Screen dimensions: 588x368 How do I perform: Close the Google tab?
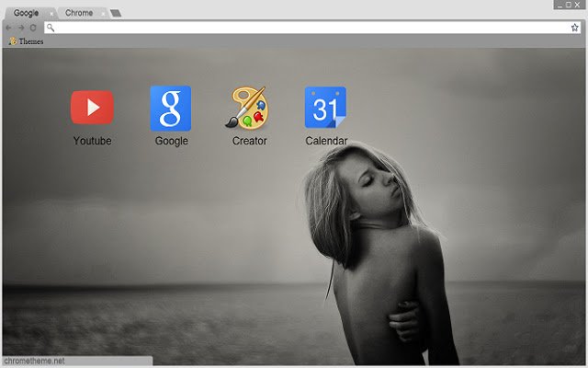pos(51,15)
